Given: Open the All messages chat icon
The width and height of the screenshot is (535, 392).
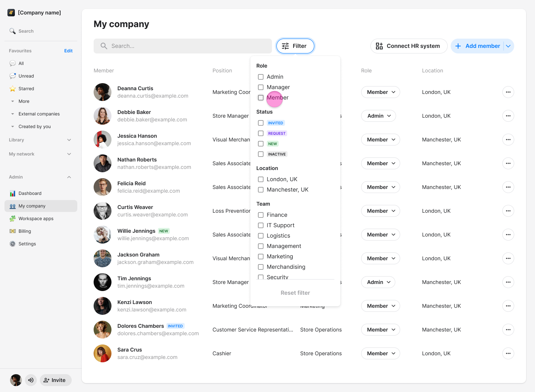Looking at the screenshot, I should 13,63.
